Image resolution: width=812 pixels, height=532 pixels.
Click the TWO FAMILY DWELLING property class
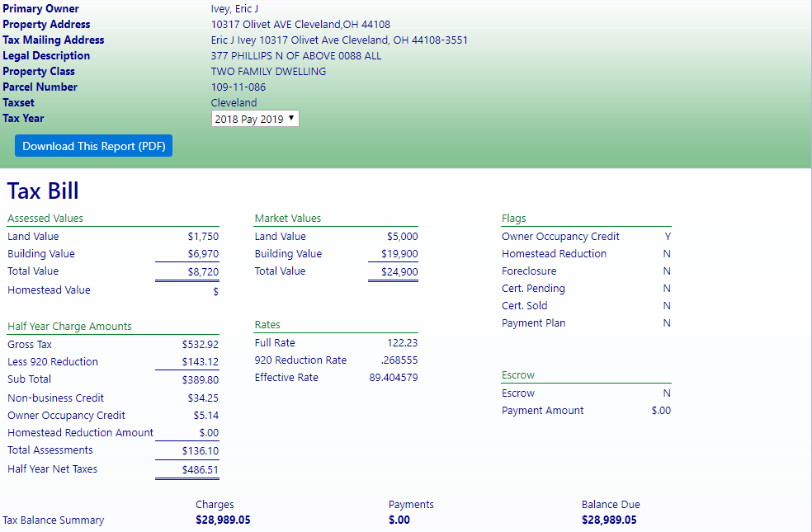(x=268, y=72)
